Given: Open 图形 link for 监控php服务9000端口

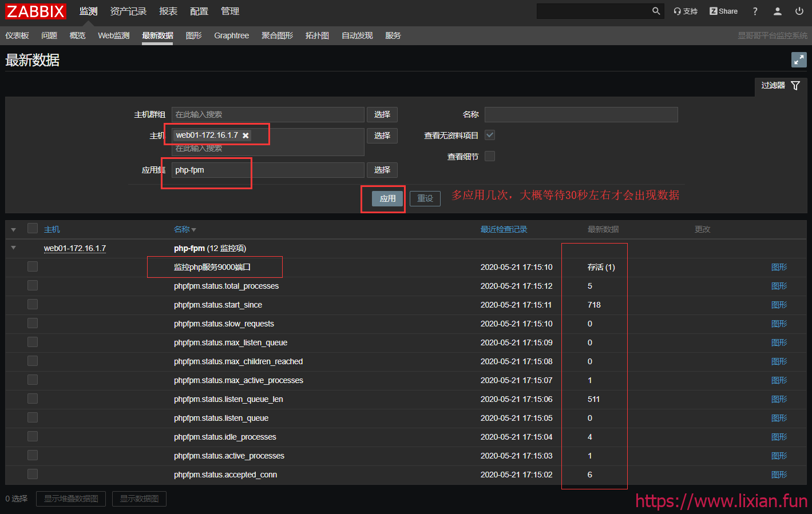Looking at the screenshot, I should click(779, 267).
